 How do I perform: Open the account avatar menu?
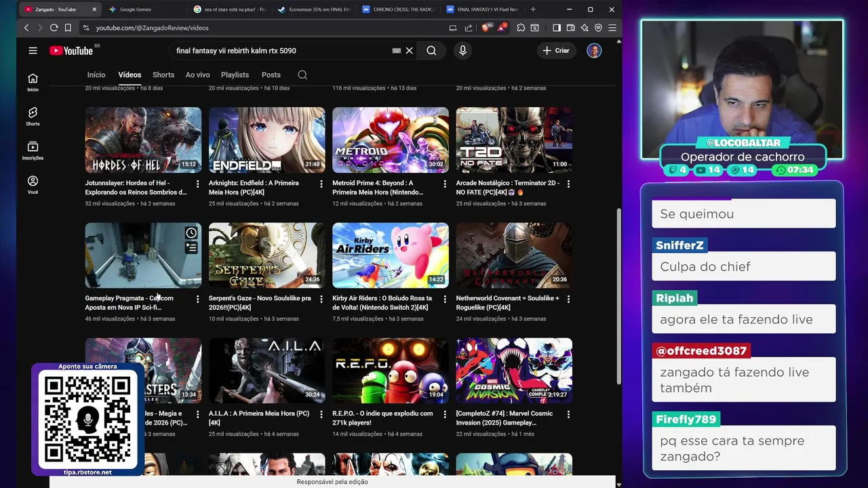click(x=594, y=51)
